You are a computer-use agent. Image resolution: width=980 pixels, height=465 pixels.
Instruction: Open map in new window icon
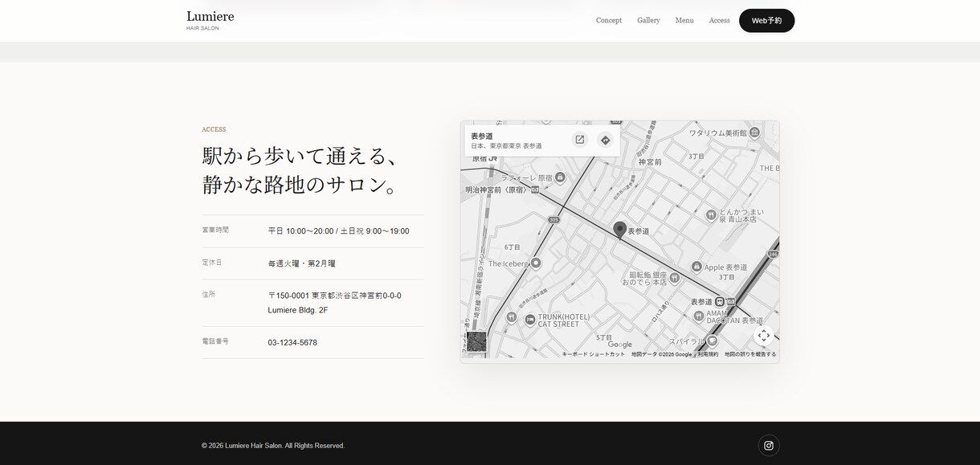579,140
